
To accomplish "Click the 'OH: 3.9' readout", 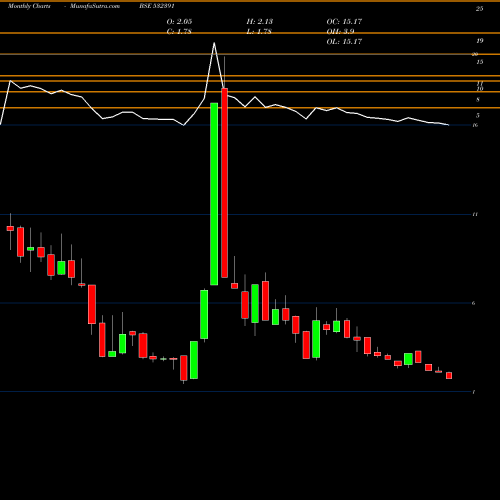I will (x=340, y=31).
